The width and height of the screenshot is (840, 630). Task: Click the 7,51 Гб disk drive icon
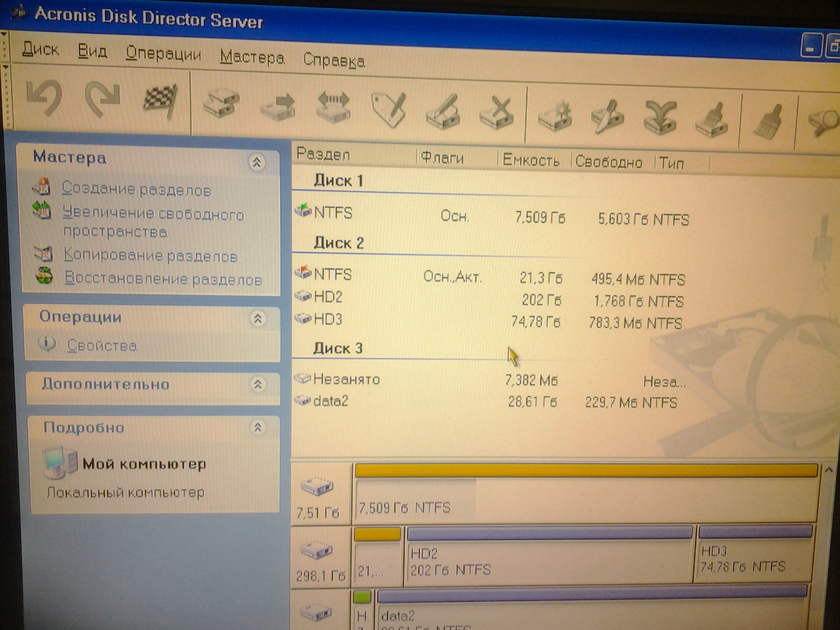coord(317,486)
